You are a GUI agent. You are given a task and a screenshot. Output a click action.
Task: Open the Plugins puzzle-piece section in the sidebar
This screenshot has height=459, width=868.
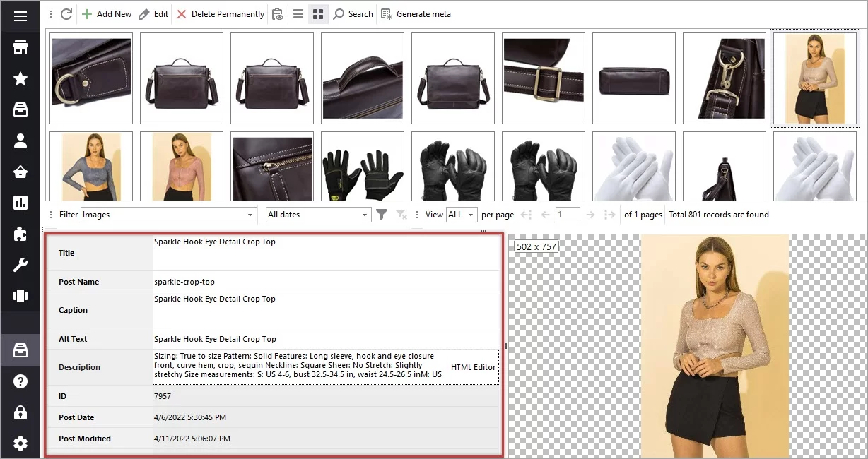[x=19, y=235]
